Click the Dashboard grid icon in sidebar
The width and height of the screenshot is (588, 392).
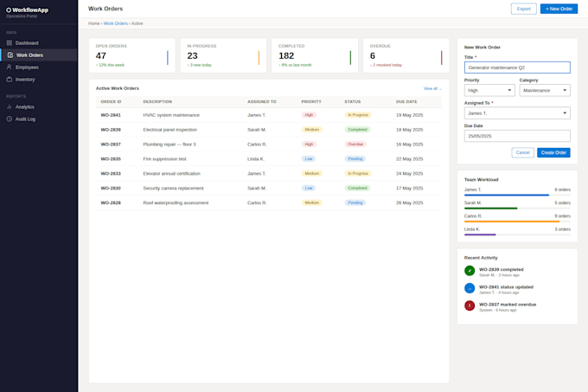10,42
